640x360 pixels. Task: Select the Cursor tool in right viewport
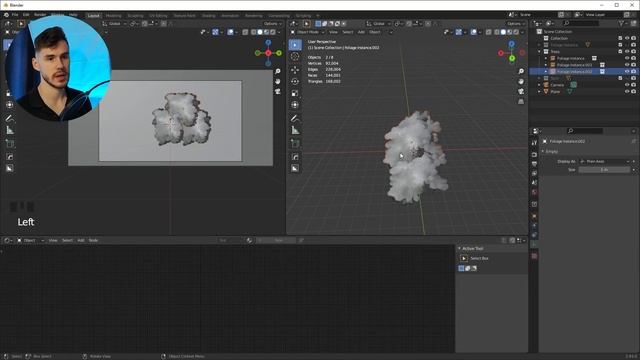pyautogui.click(x=295, y=56)
